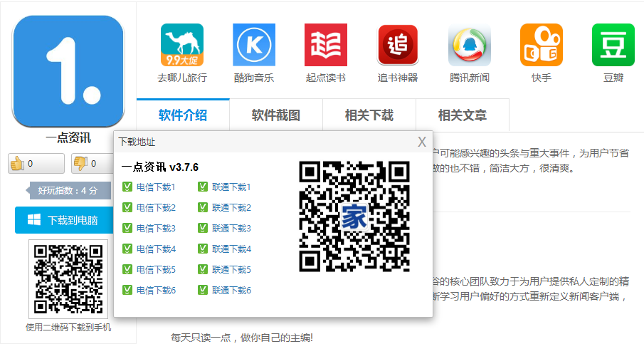Click the 一点资讯 v3.7.6 version title
644x344 pixels.
click(x=160, y=167)
